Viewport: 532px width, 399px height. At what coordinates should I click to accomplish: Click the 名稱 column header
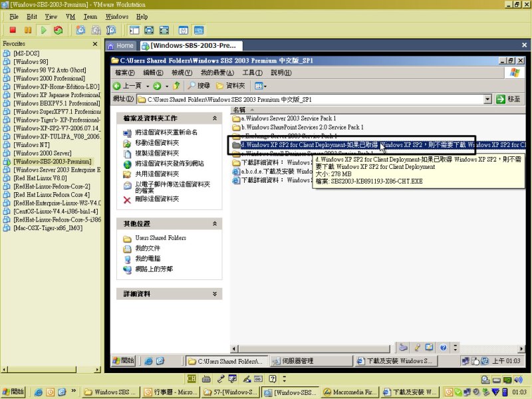pyautogui.click(x=239, y=110)
